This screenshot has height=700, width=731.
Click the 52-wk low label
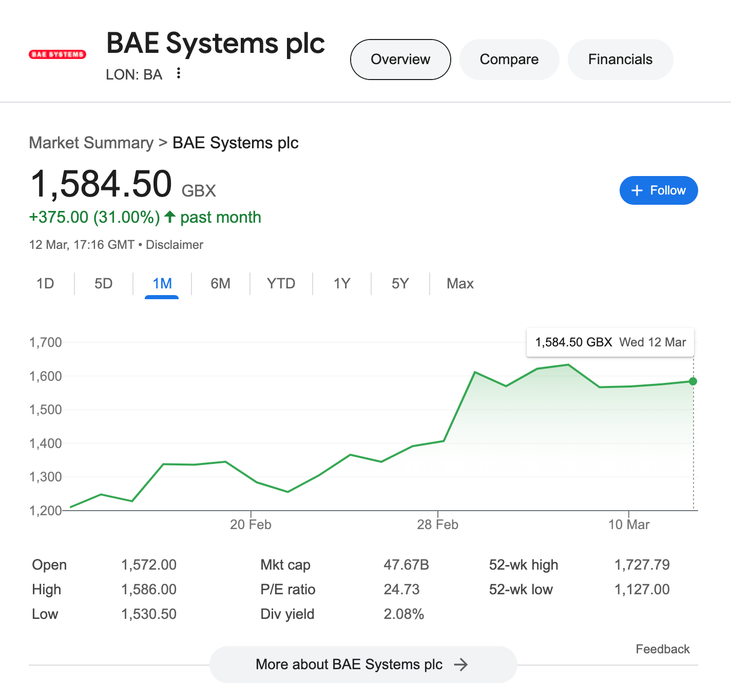pos(521,590)
